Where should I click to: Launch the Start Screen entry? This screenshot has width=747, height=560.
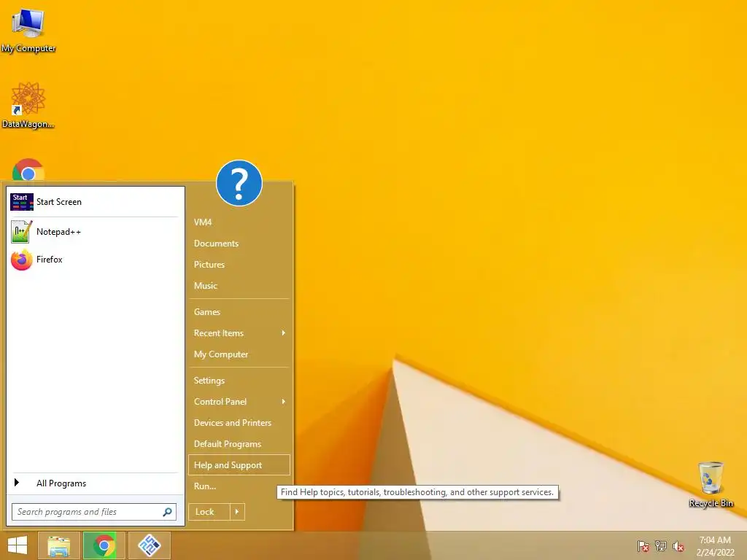click(x=94, y=202)
